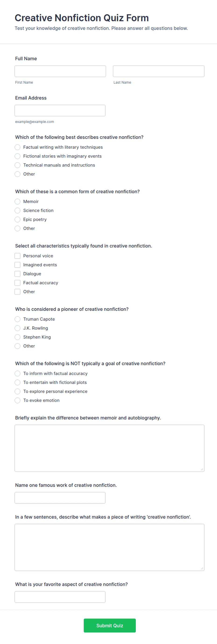Focus the famous work name field
217x644 pixels.
pyautogui.click(x=60, y=498)
